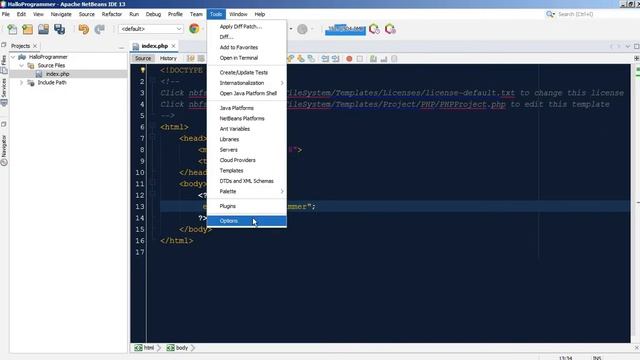This screenshot has width=640, height=360.
Task: Choose Open Java Platform Shell entry
Action: point(247,93)
